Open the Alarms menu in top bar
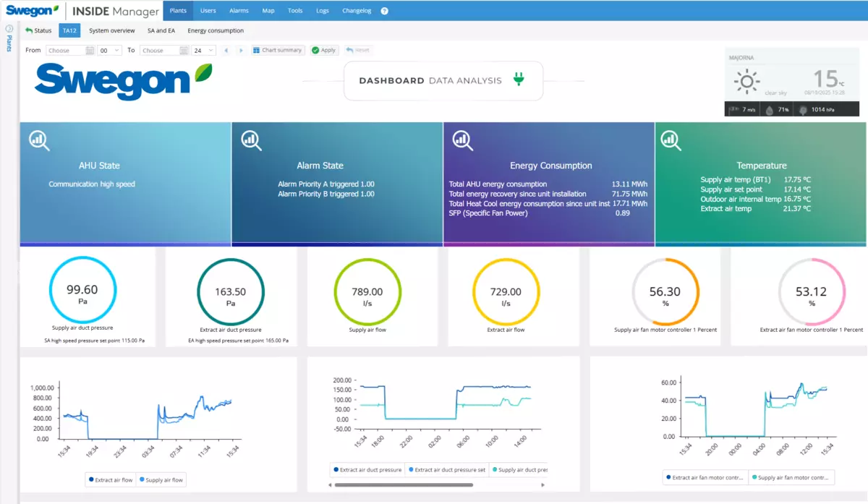The image size is (868, 504). pyautogui.click(x=239, y=11)
